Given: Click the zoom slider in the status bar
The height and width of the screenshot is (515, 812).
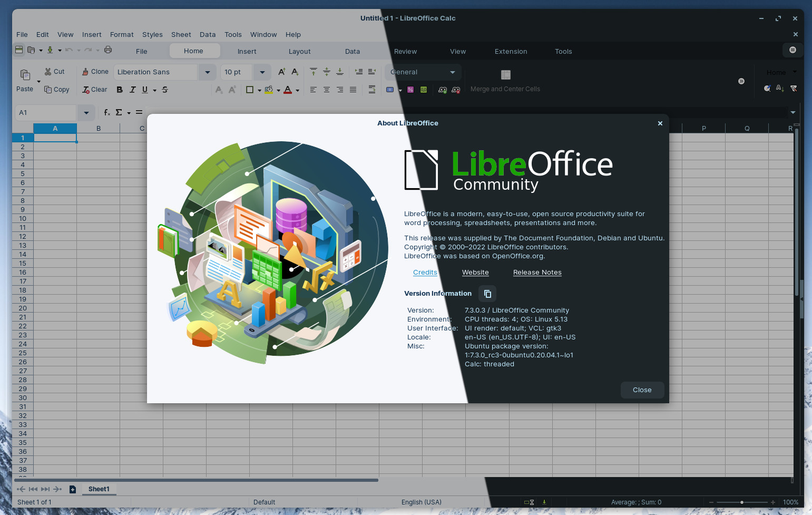Looking at the screenshot, I should coord(742,502).
